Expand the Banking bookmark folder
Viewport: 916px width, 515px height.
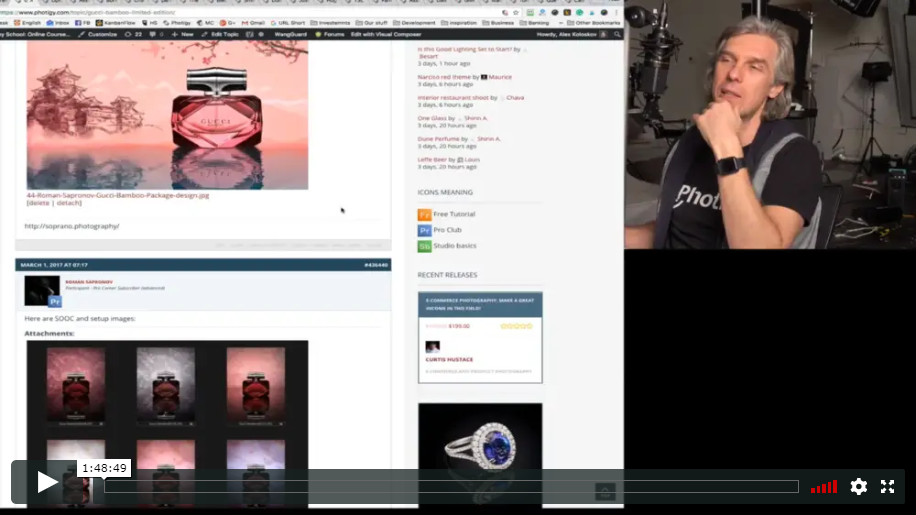click(x=535, y=23)
